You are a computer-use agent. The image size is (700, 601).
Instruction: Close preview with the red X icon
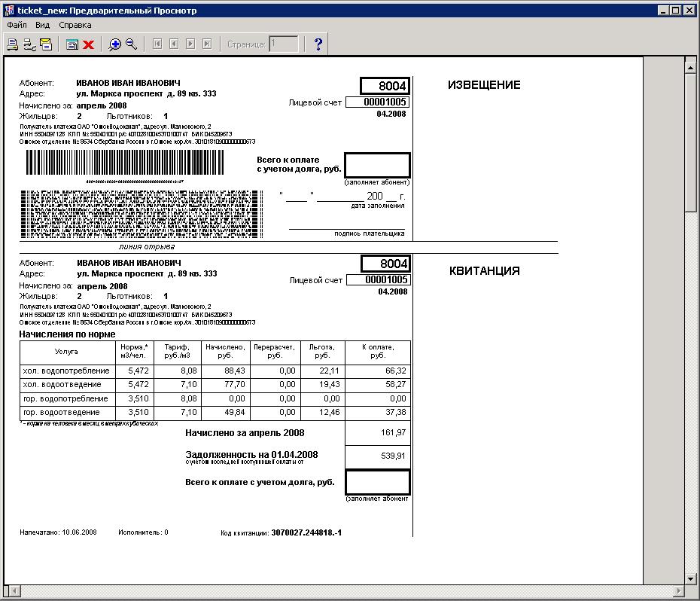pos(88,44)
